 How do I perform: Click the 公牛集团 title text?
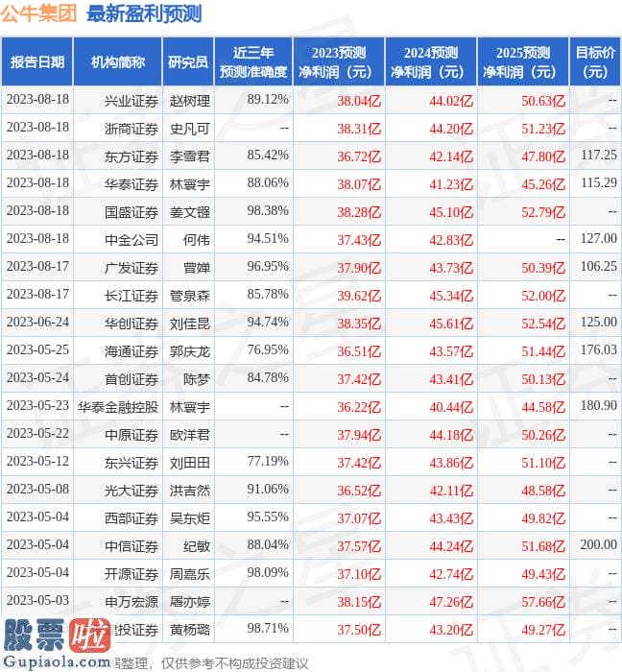[38, 13]
